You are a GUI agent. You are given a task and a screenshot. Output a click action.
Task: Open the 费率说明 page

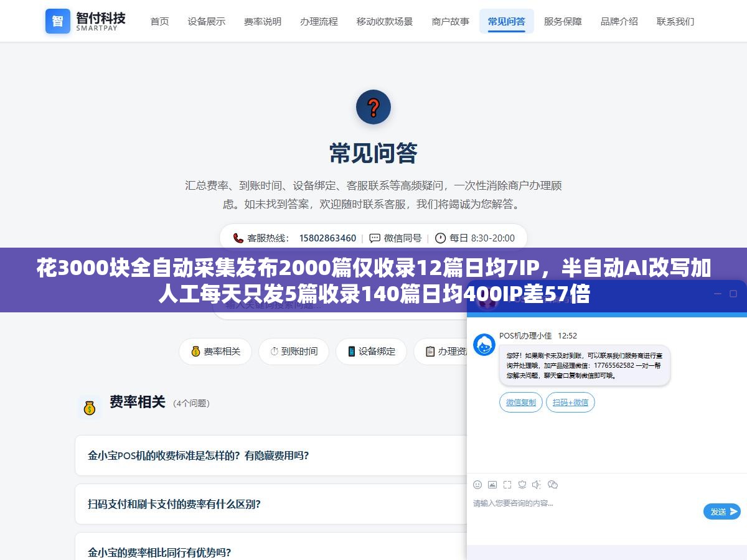(x=263, y=21)
